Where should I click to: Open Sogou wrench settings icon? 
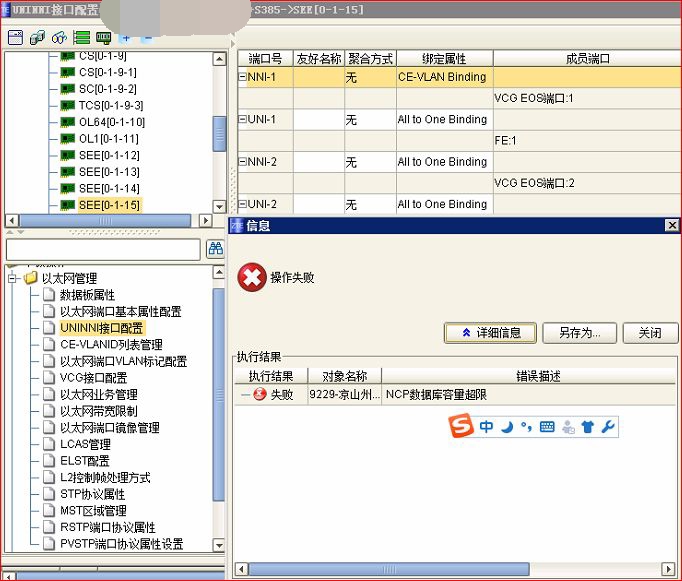[x=608, y=427]
